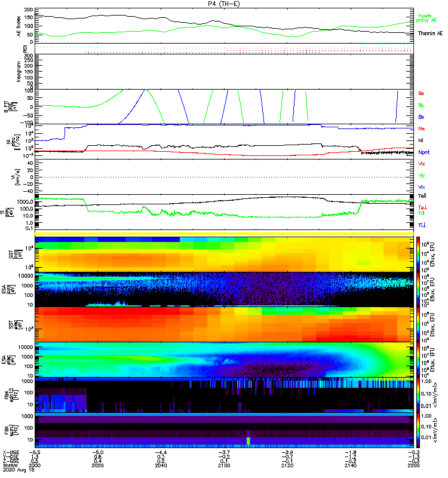Click the 2020 time tick label

[x=99, y=465]
